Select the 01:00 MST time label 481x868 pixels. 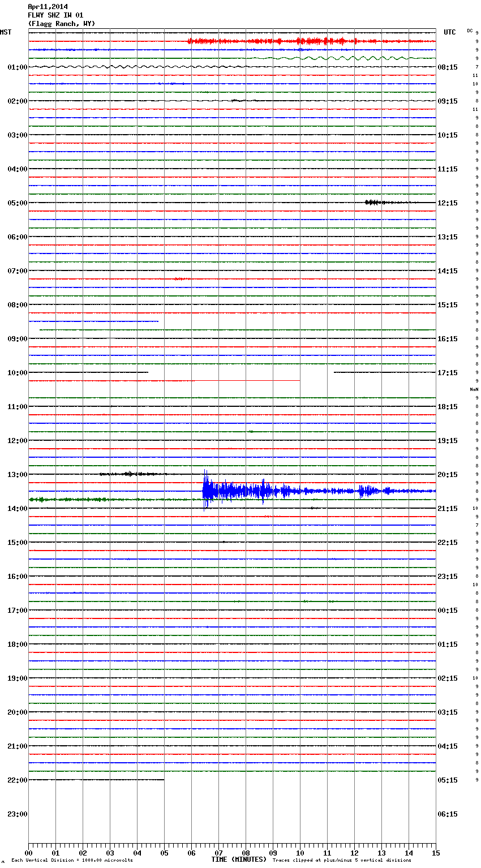pyautogui.click(x=18, y=67)
